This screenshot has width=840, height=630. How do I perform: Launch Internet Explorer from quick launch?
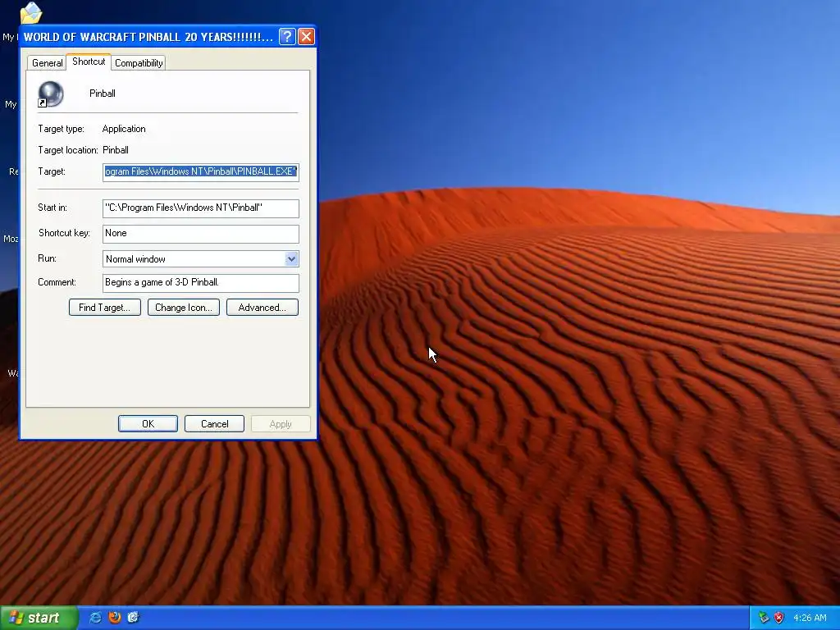(95, 618)
